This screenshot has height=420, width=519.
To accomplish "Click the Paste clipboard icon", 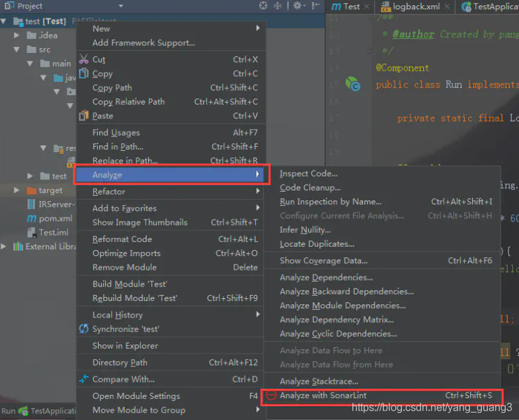I will (x=84, y=115).
